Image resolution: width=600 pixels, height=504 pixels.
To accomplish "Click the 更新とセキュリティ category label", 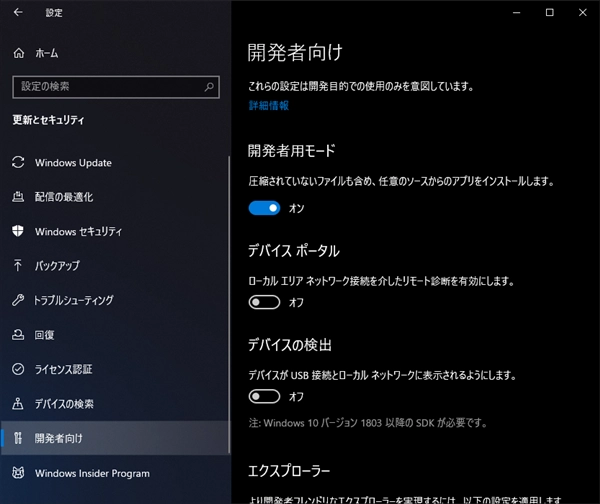I will (48, 120).
